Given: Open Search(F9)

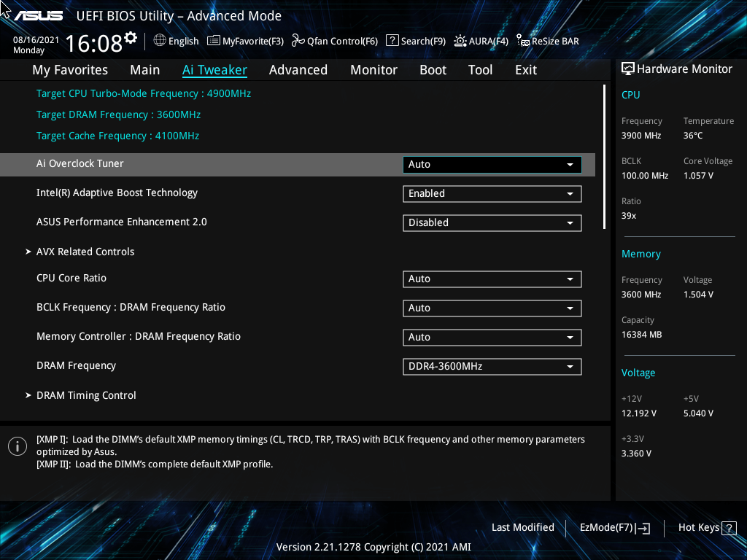Looking at the screenshot, I should tap(416, 41).
